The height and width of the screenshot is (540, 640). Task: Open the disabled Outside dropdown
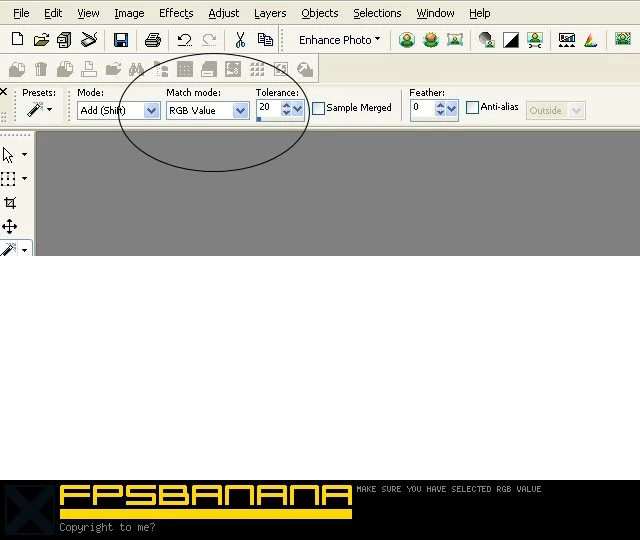(556, 110)
